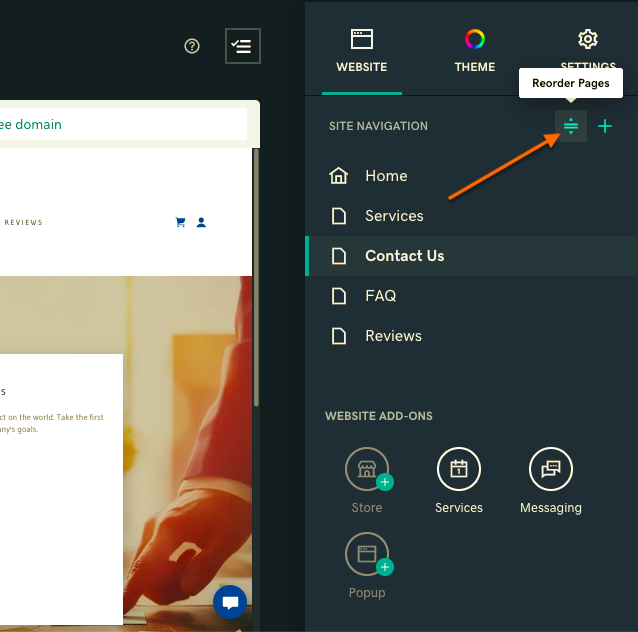This screenshot has height=632, width=638.
Task: Select the Reviews page in navigation
Action: [x=393, y=336]
